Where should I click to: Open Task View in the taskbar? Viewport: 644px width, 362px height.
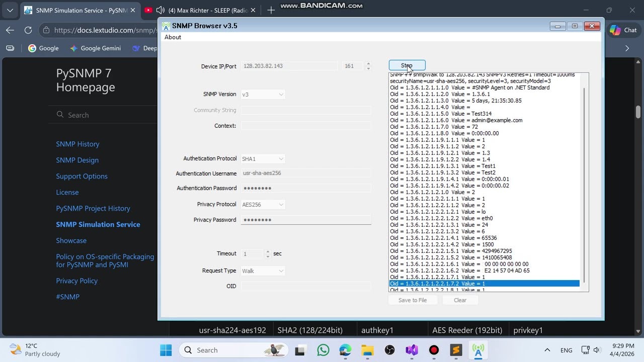[300, 350]
